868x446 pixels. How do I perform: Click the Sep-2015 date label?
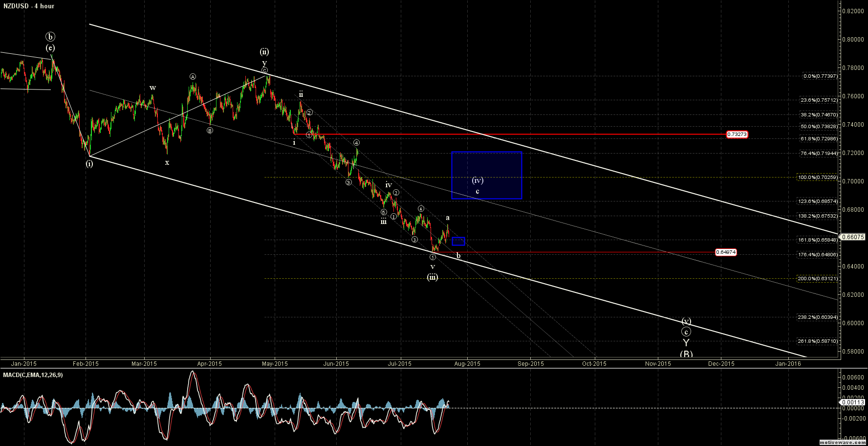pyautogui.click(x=531, y=363)
